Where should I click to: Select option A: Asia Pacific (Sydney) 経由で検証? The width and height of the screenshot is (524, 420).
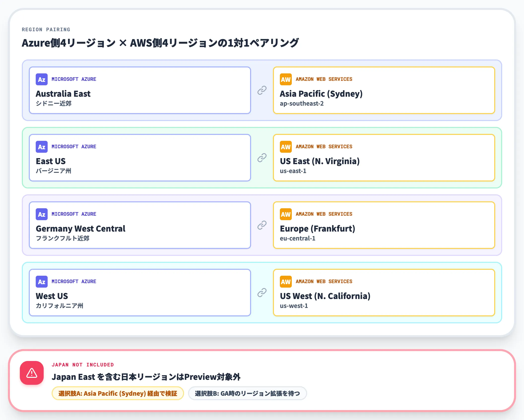[118, 393]
